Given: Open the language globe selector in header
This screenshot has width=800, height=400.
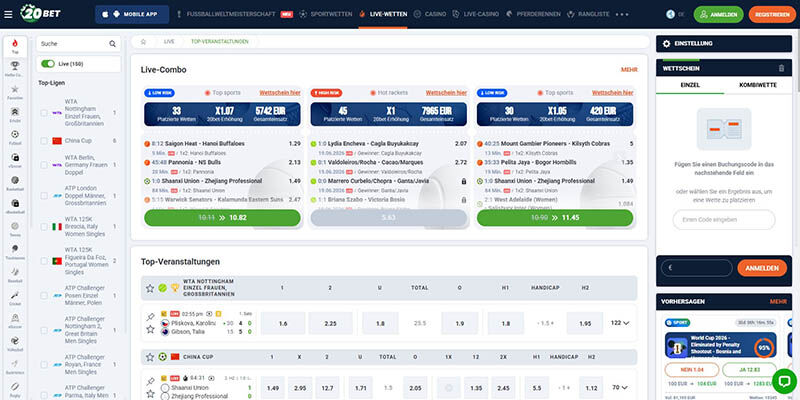Looking at the screenshot, I should [670, 14].
